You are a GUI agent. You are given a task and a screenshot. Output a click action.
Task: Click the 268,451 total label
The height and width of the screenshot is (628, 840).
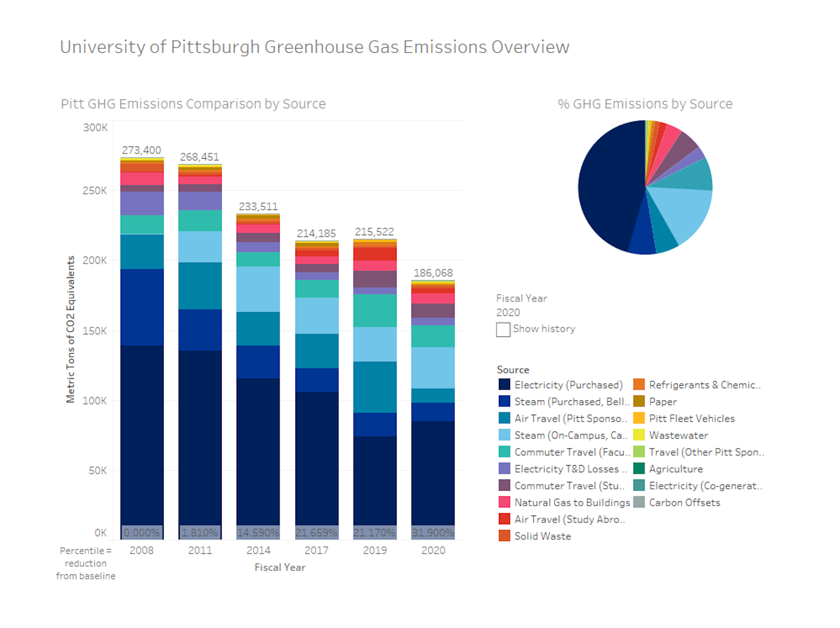click(x=199, y=157)
